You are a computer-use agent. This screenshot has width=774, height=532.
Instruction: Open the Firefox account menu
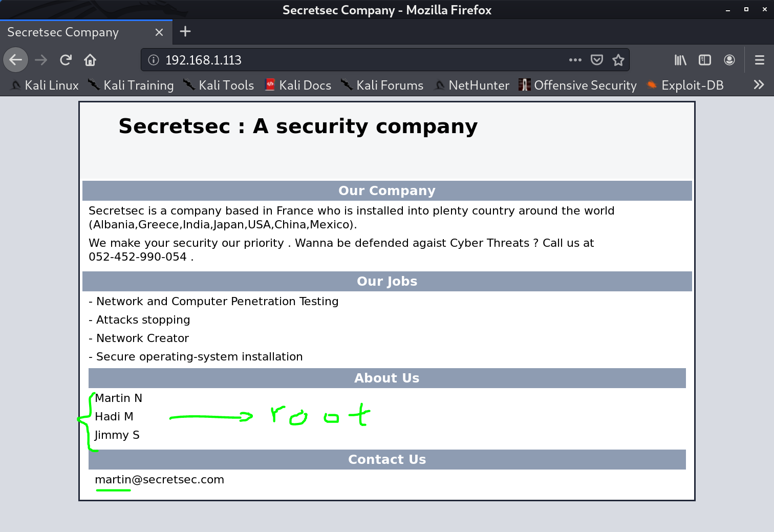coord(729,60)
